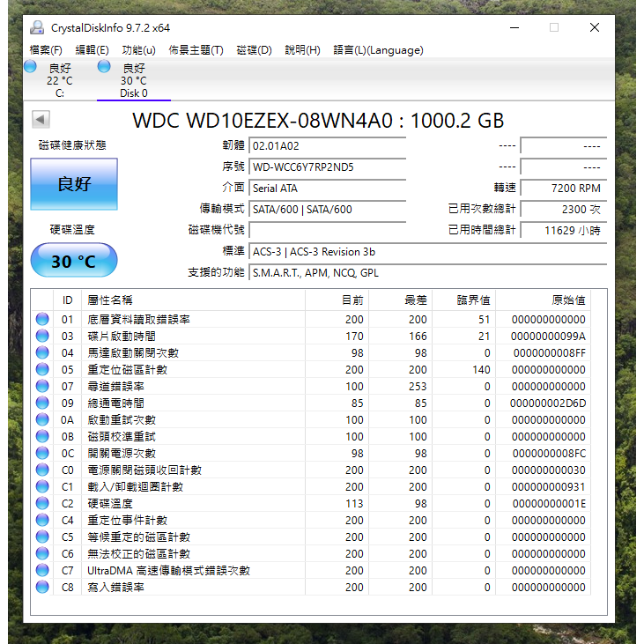This screenshot has width=644, height=644.
Task: Select the 重定位磁區計數 attribute name
Action: pyautogui.click(x=128, y=370)
